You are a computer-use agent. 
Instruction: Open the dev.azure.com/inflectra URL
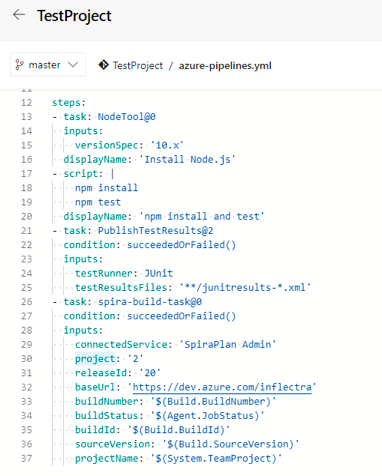[222, 387]
